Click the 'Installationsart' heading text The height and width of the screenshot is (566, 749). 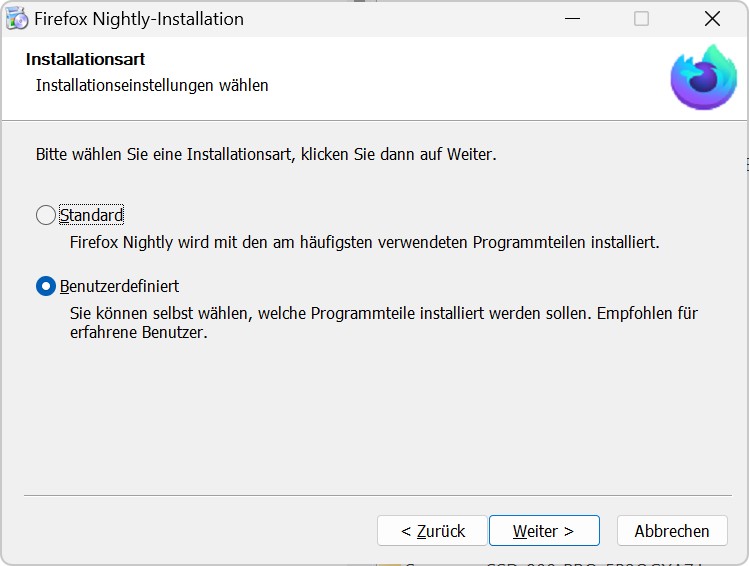point(86,59)
